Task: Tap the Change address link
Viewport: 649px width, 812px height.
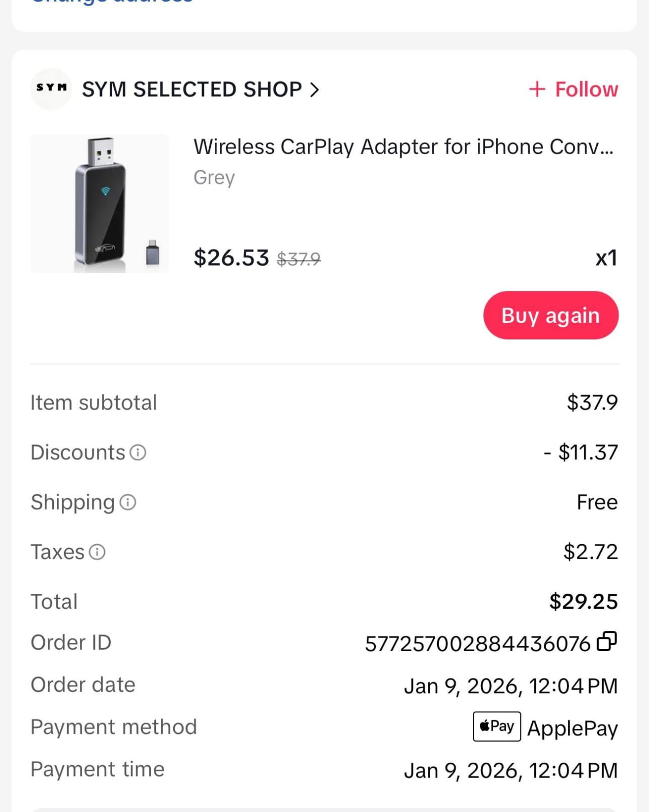Action: (112, 2)
